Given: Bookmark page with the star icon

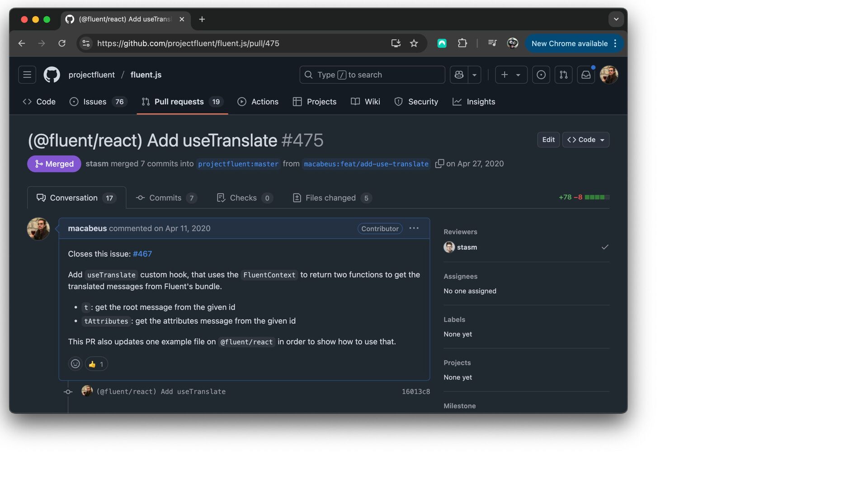Looking at the screenshot, I should pos(414,43).
